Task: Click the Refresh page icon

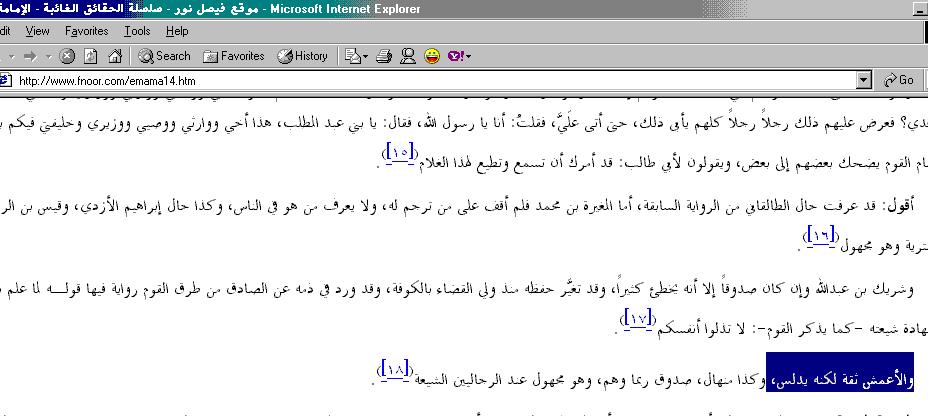Action: pos(91,56)
